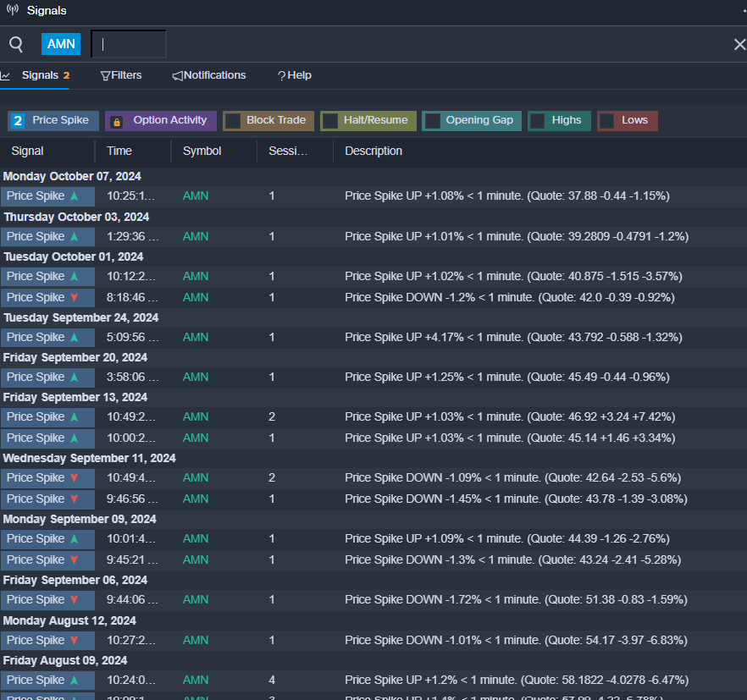This screenshot has width=747, height=700.
Task: Select the "Friday September 13, 2024" date header
Action: coord(75,398)
